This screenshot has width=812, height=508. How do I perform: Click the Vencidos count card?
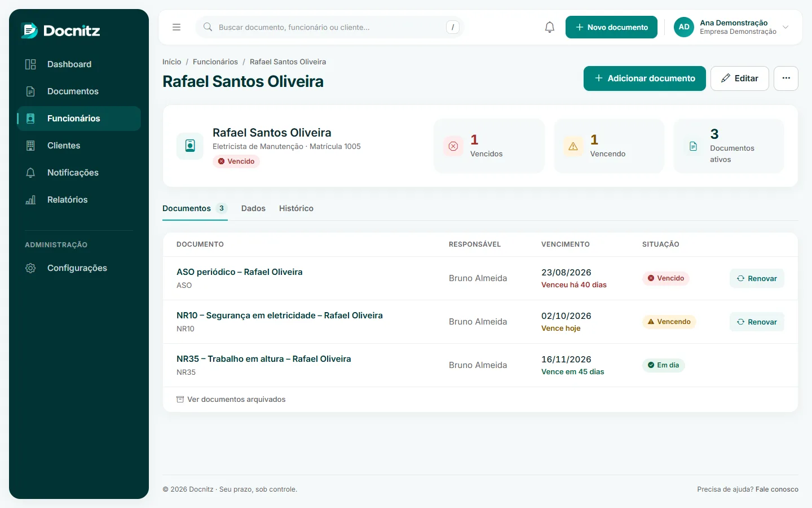point(489,146)
